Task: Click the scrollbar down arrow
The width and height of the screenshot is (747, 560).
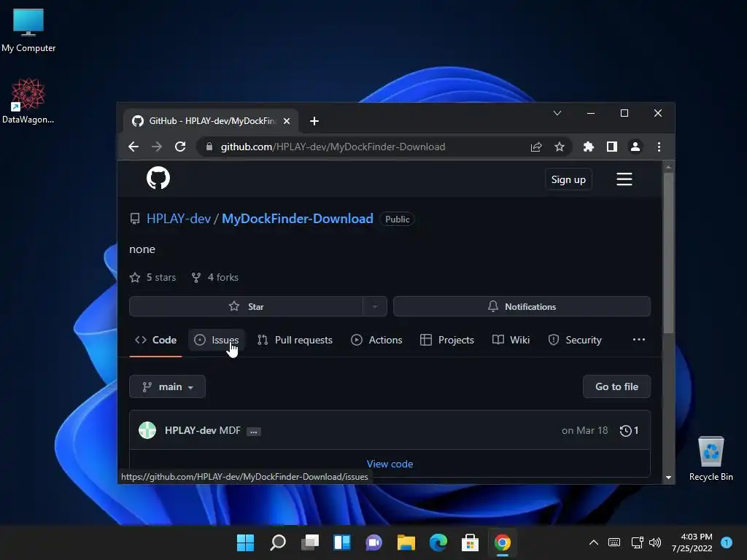Action: [668, 477]
